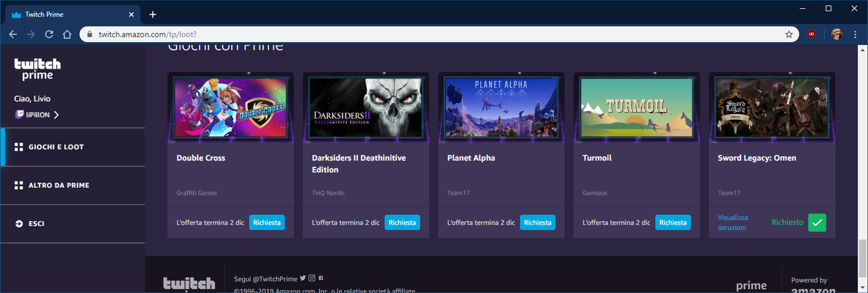The image size is (868, 293).
Task: Select GIOCHI E LOOT in sidebar
Action: tap(72, 147)
